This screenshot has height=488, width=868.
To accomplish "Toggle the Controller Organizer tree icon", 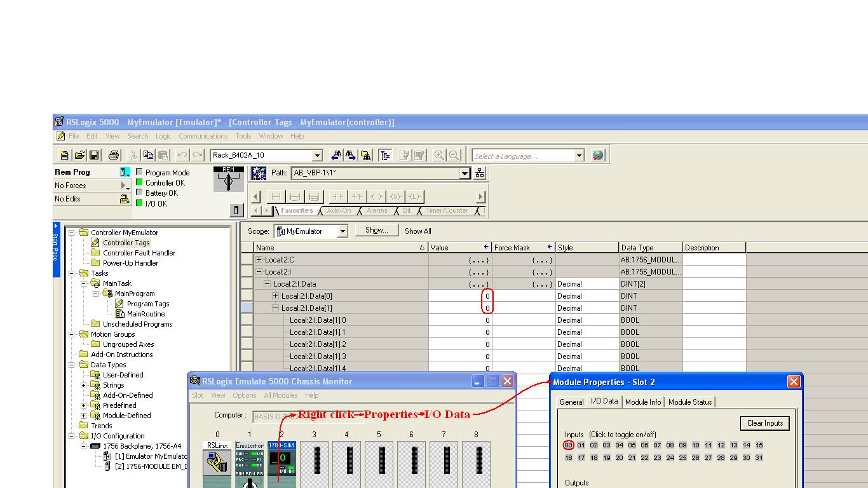I will 385,155.
